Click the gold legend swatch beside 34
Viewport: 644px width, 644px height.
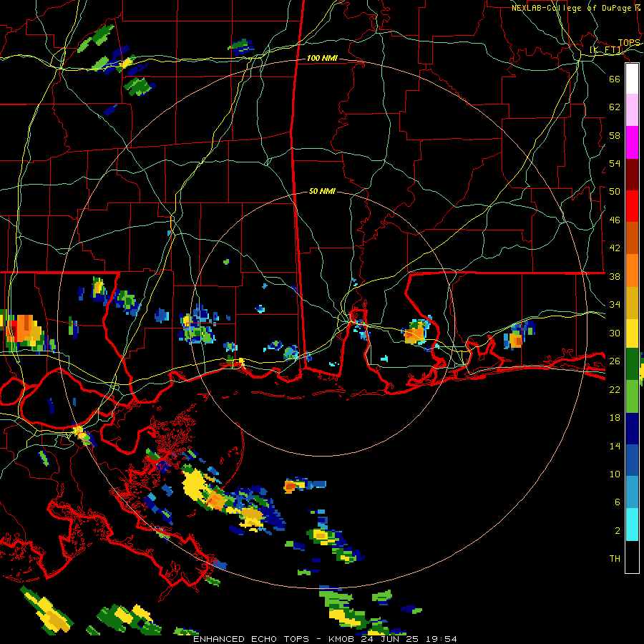point(632,303)
